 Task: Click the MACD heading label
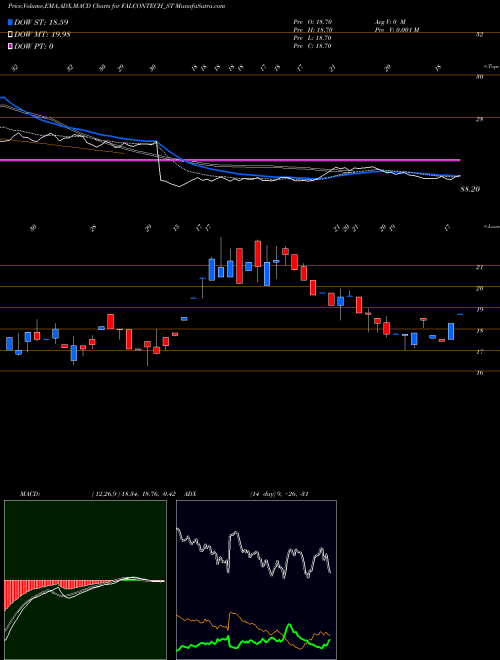click(x=29, y=494)
